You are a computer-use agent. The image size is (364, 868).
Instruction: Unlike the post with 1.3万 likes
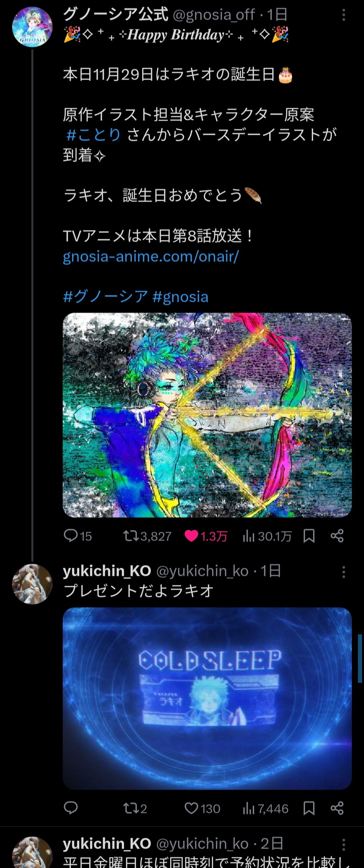(191, 535)
